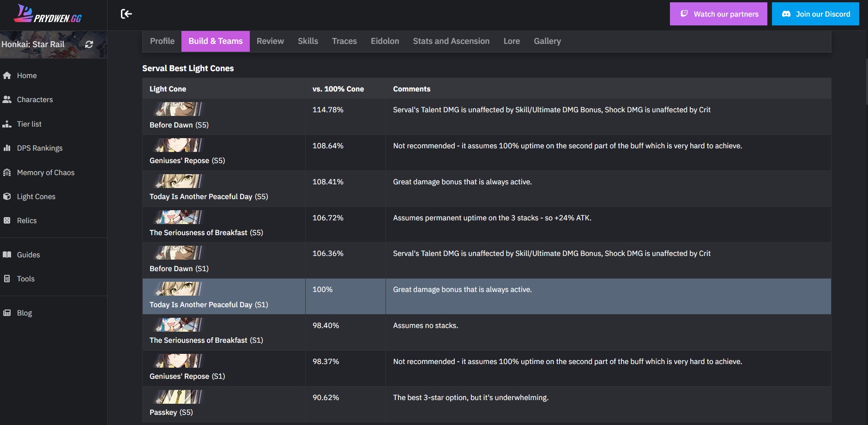This screenshot has width=868, height=425.
Task: Open Light Cones cube icon
Action: pyautogui.click(x=7, y=196)
